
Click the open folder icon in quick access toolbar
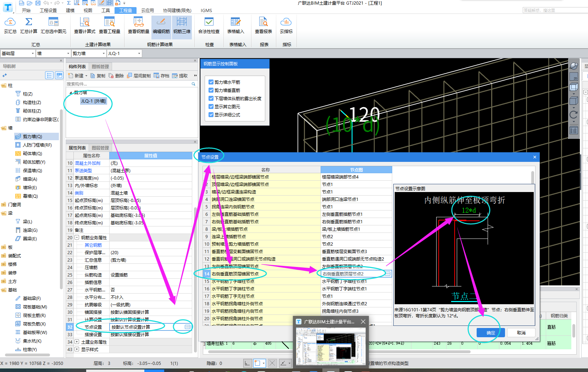[29, 3]
